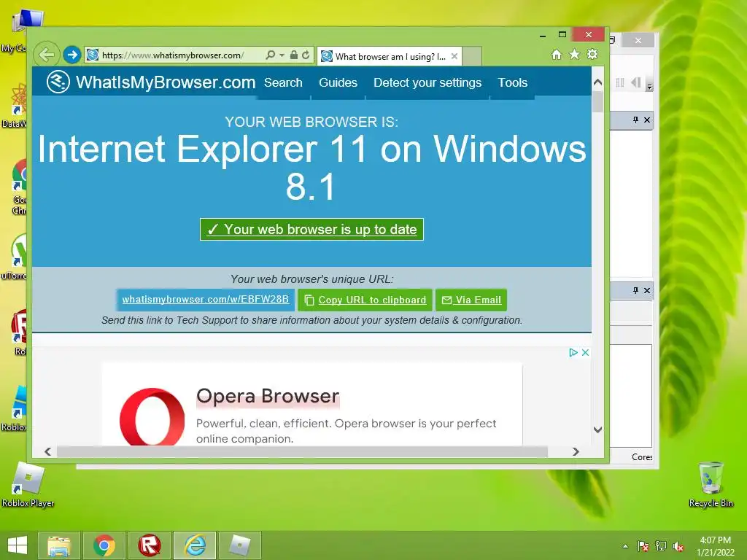Viewport: 747px width, 560px height.
Task: Click the vertical scrollbar up arrow
Action: click(x=598, y=82)
